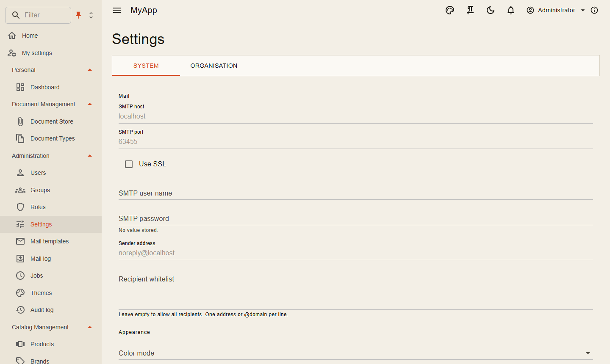Open the Audit log page
The height and width of the screenshot is (364, 610).
(x=51, y=310)
